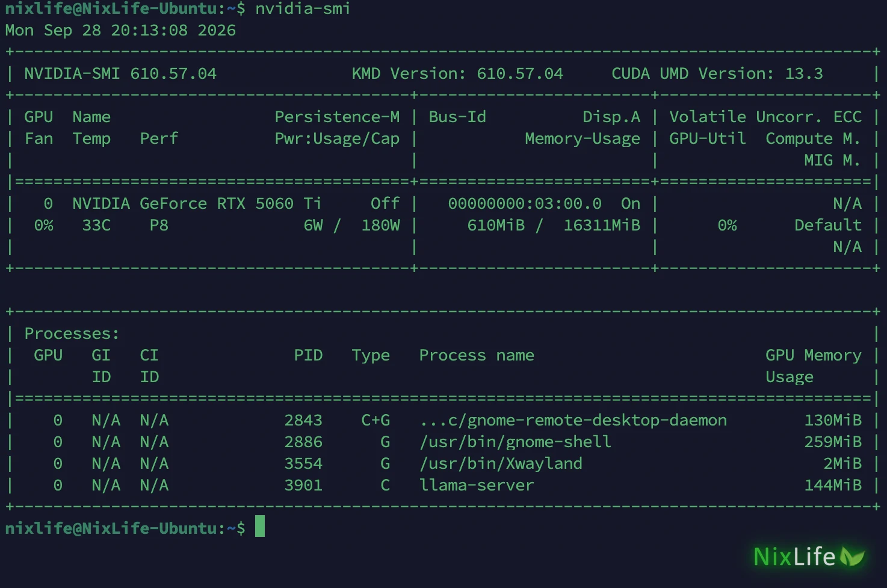Click total memory '16311MiB'
The width and height of the screenshot is (887, 588).
pos(602,225)
